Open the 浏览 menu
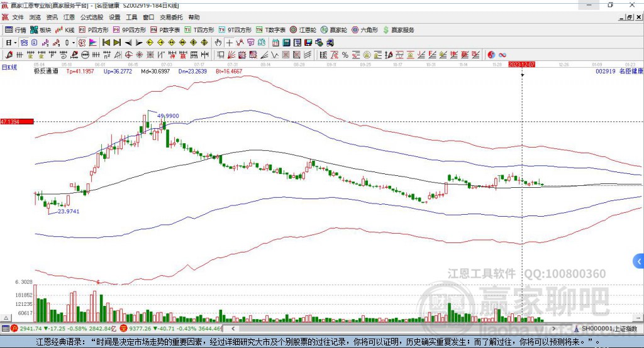This screenshot has width=644, height=348. click(35, 17)
